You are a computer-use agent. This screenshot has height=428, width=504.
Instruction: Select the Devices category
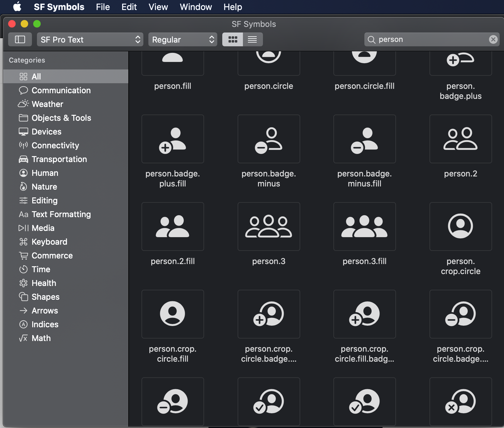tap(66, 132)
